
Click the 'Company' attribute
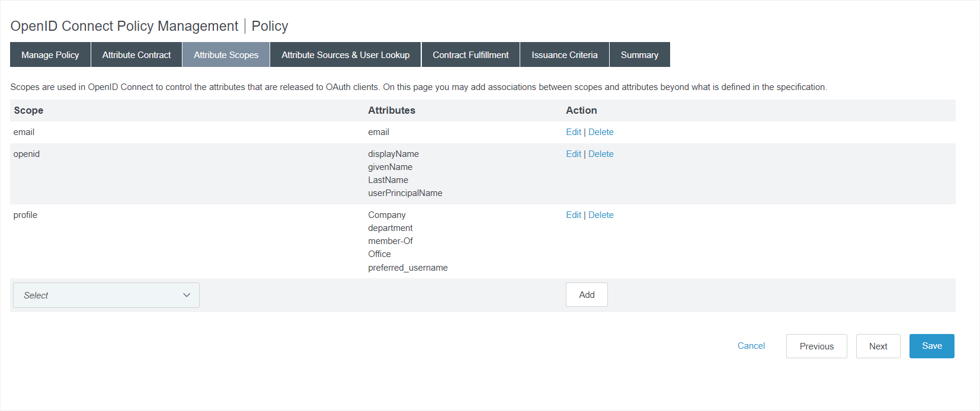tap(387, 215)
